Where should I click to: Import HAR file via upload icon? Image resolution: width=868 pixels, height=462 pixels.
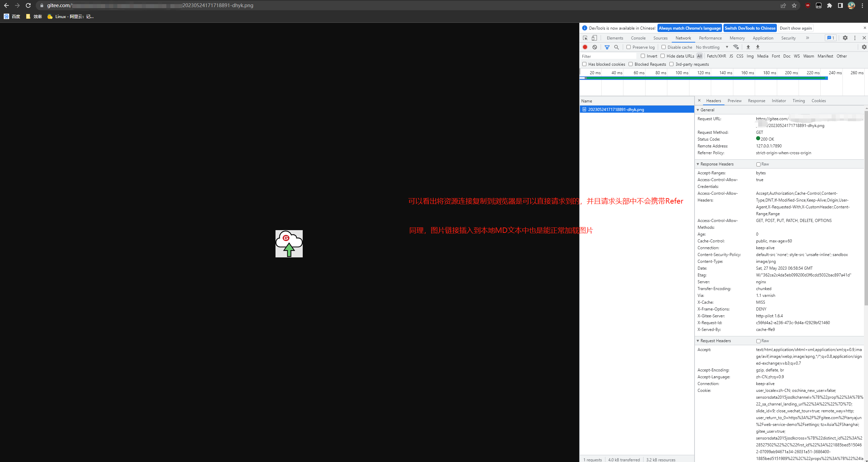click(748, 47)
